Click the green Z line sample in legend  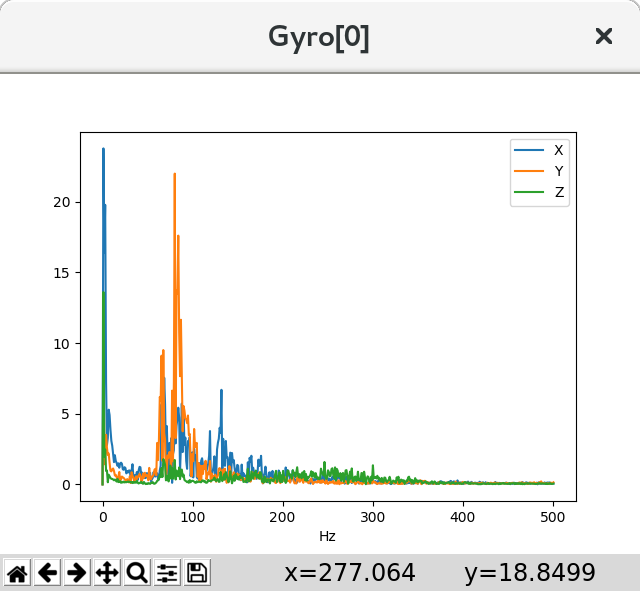[529, 192]
